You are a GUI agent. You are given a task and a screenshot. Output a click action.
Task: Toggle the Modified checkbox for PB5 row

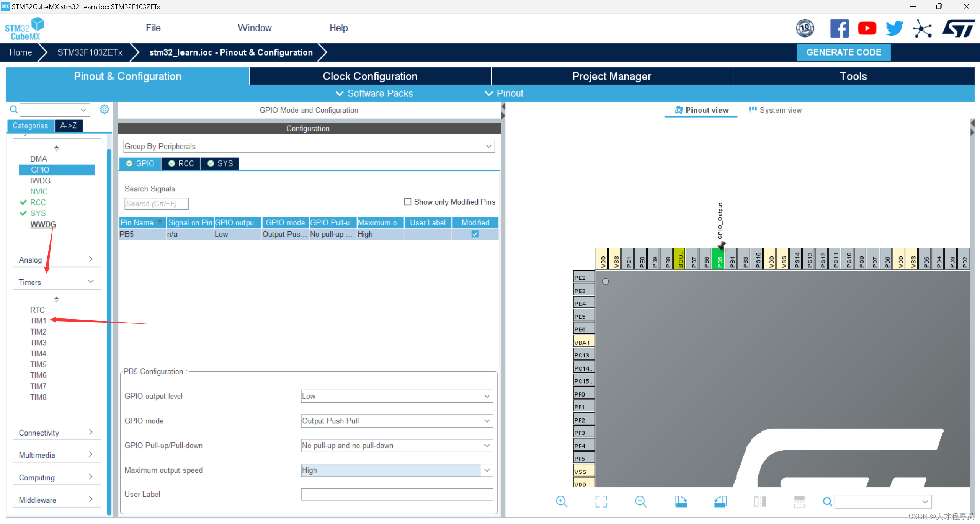(475, 234)
